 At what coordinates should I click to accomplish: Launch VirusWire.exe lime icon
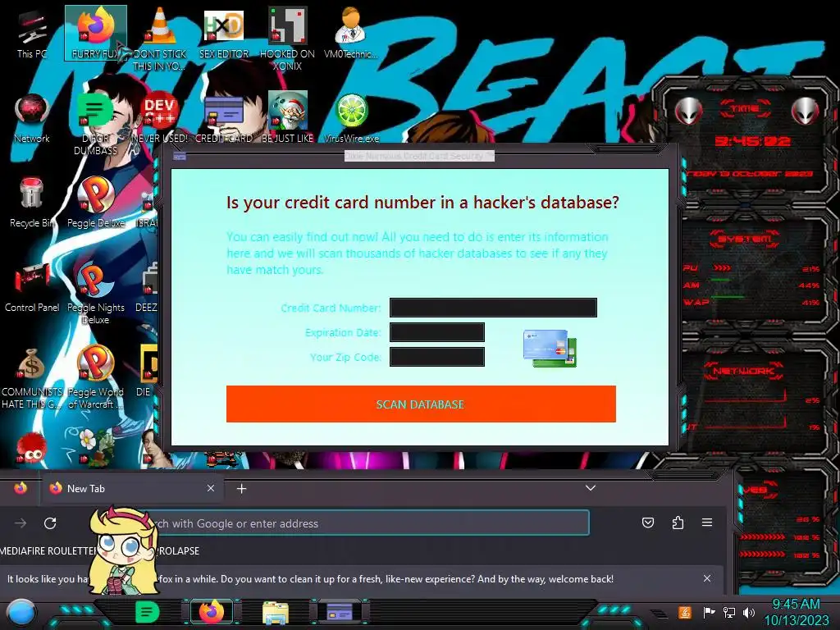pos(351,118)
